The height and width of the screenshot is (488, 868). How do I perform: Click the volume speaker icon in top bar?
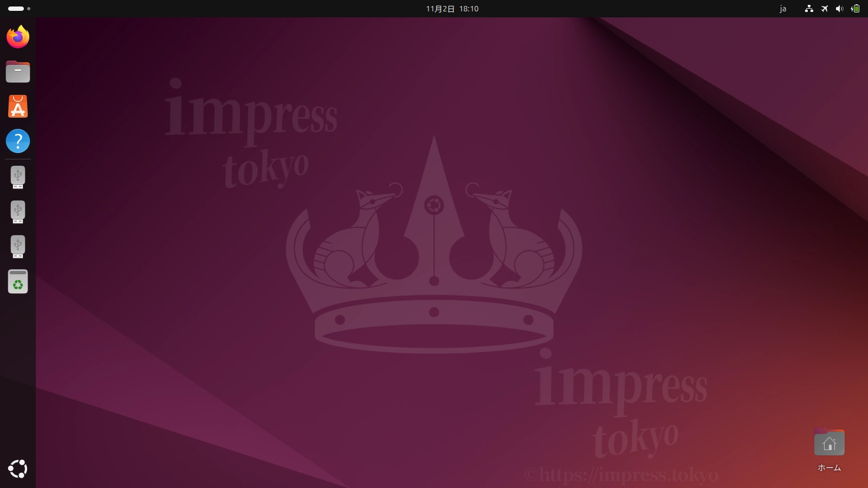pyautogui.click(x=840, y=9)
